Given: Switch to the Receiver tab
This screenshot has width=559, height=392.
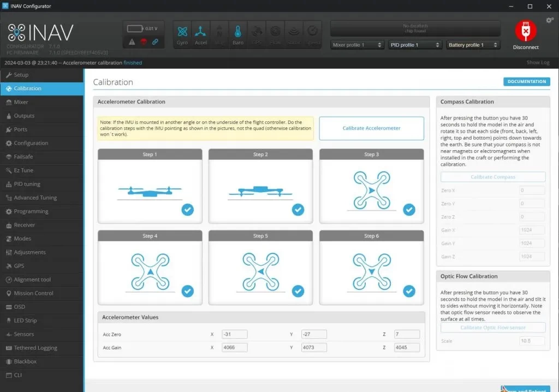Looking at the screenshot, I should click(x=41, y=225).
